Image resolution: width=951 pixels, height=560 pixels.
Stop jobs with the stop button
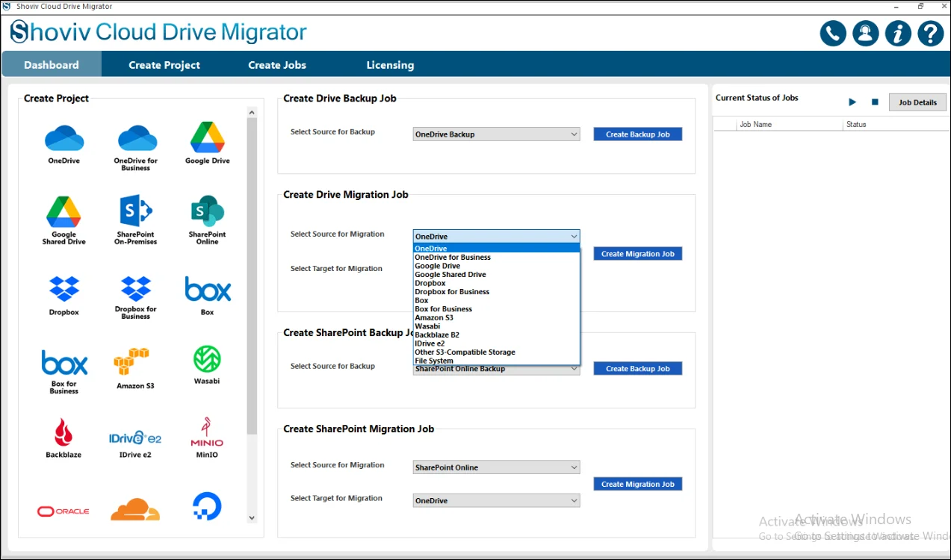click(x=875, y=102)
